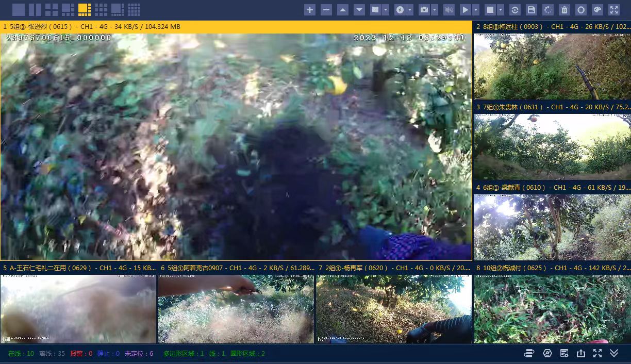Click the refresh loop icon

[x=515, y=10]
